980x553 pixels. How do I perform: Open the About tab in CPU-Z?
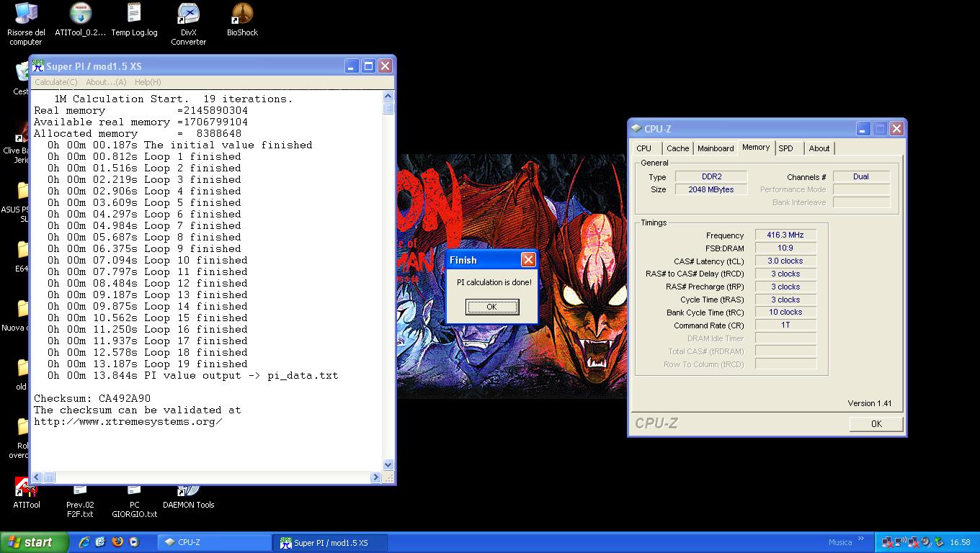tap(819, 148)
